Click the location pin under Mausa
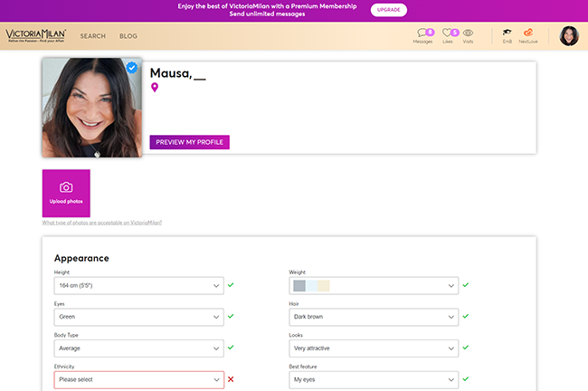The height and width of the screenshot is (391, 588). click(155, 88)
